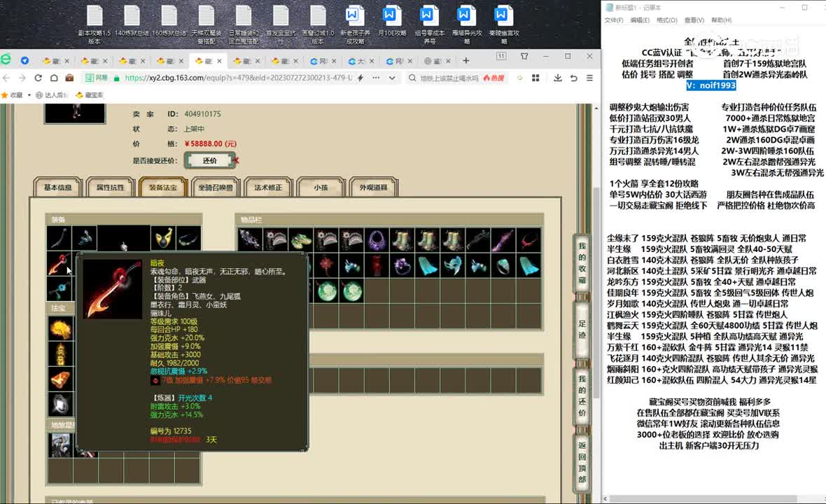Click the tab counter showing 11
Image resolution: width=826 pixels, height=504 pixels.
(x=501, y=56)
